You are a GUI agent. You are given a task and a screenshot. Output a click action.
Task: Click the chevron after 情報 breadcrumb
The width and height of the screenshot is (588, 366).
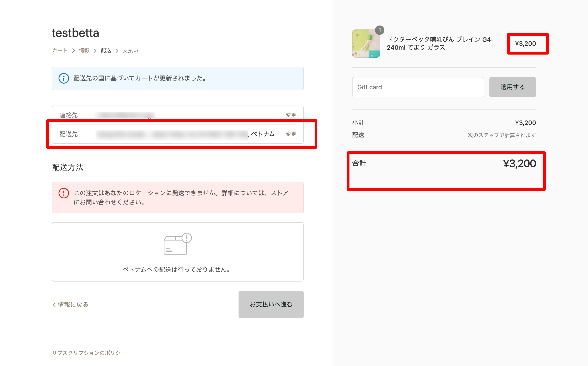(x=95, y=51)
